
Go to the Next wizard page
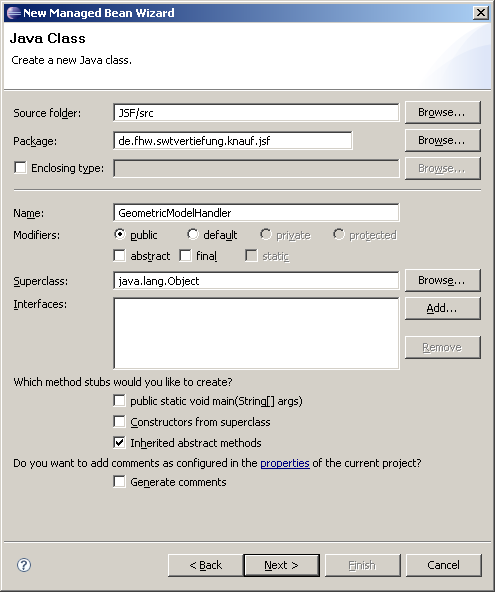[281, 565]
